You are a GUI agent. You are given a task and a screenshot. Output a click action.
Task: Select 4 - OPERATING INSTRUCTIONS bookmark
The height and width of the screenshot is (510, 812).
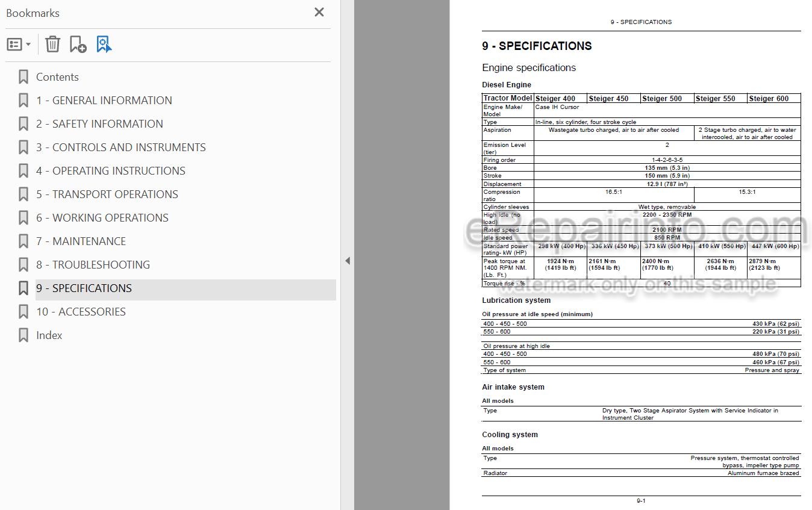(111, 171)
